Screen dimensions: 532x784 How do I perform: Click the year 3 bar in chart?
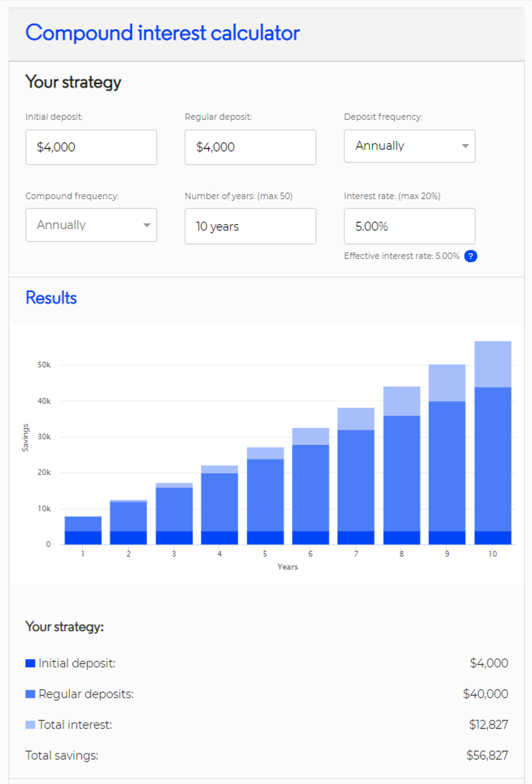174,514
